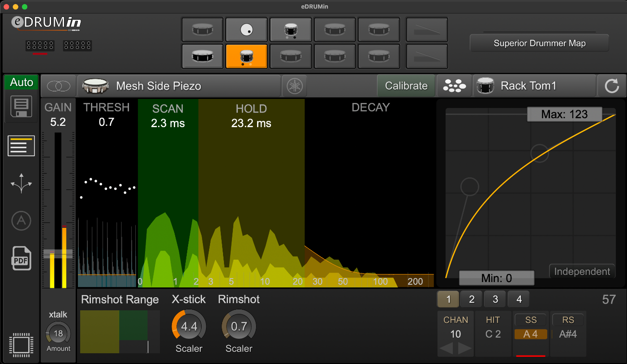Select the bright snare input in the bottom row
The image size is (627, 364).
(202, 56)
